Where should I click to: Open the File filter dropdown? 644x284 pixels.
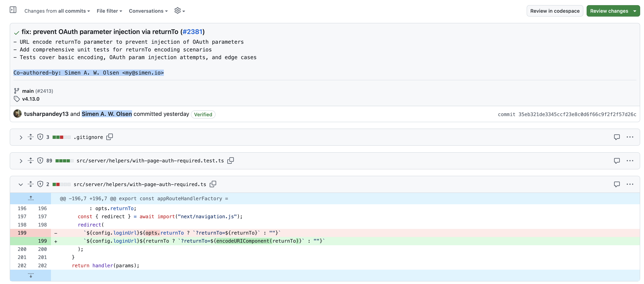(x=109, y=11)
